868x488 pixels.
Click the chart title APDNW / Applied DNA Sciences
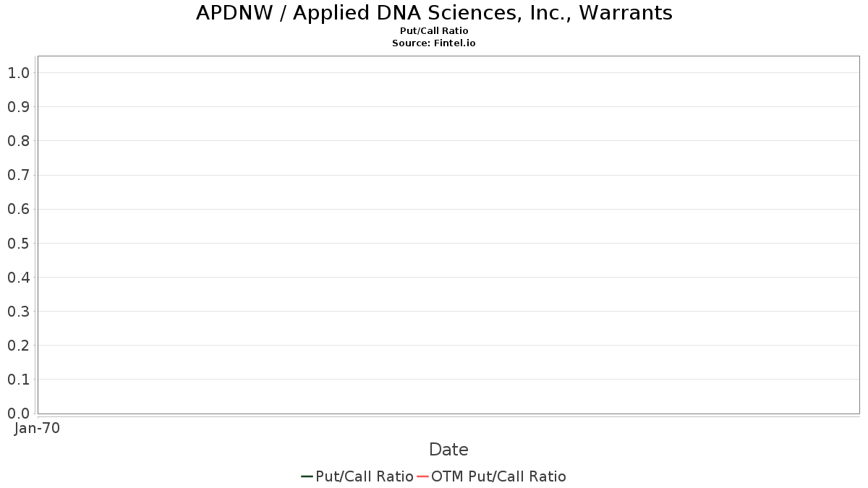434,13
